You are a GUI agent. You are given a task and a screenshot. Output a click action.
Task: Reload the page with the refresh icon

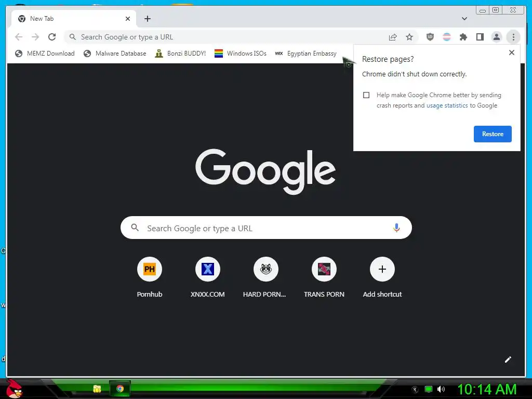[52, 37]
